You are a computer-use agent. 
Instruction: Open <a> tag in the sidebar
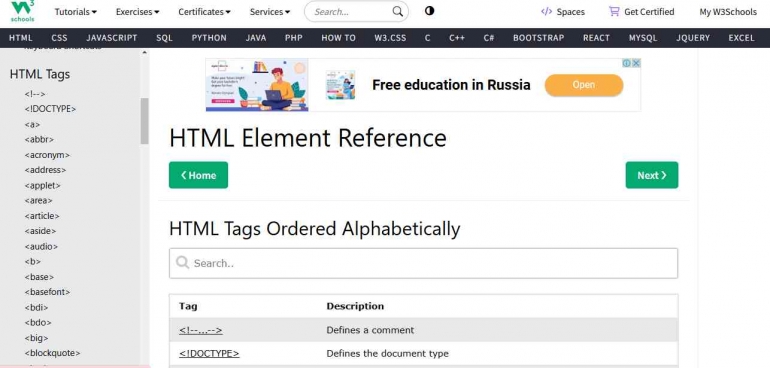[32, 124]
